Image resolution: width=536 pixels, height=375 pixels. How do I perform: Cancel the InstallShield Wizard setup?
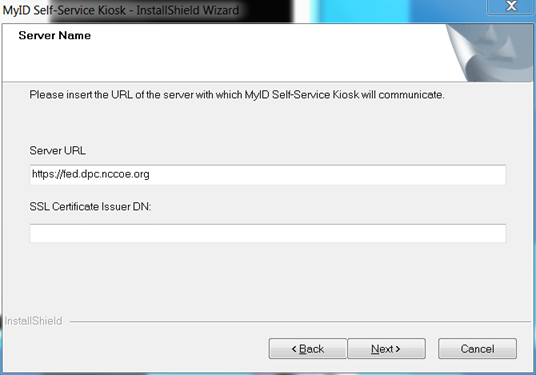coord(477,349)
